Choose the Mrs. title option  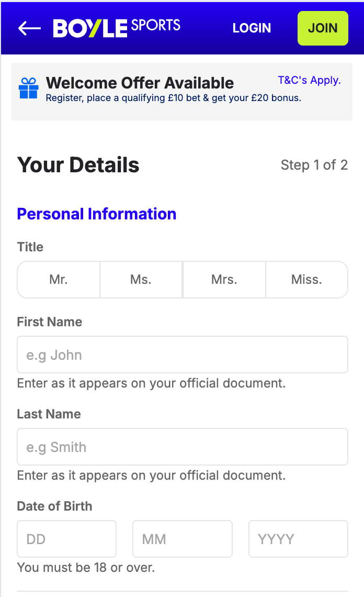[224, 280]
